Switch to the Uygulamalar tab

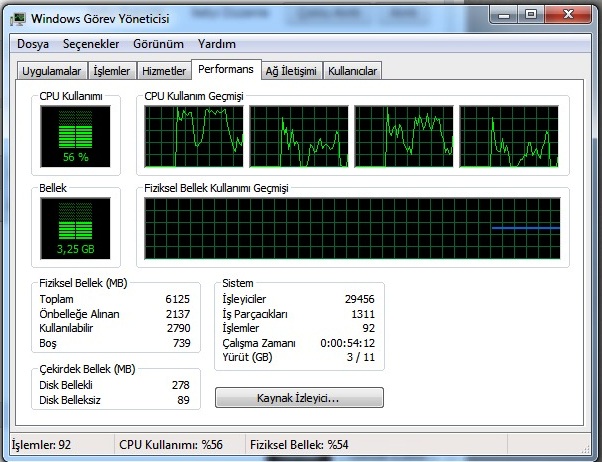[x=51, y=71]
